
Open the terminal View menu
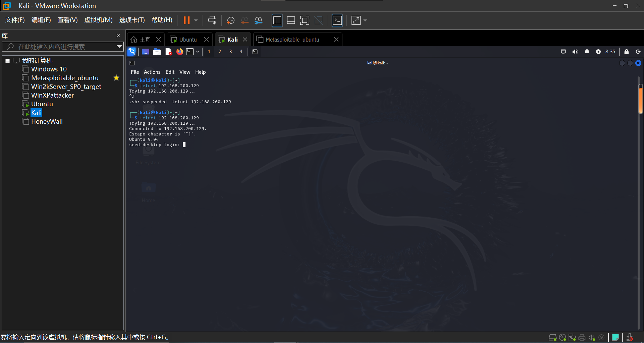184,72
